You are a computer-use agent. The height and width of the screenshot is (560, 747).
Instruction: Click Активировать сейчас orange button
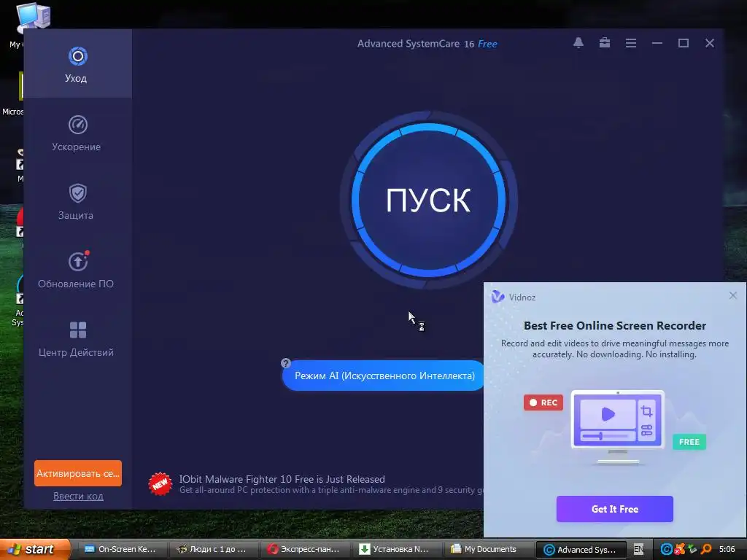tap(77, 472)
